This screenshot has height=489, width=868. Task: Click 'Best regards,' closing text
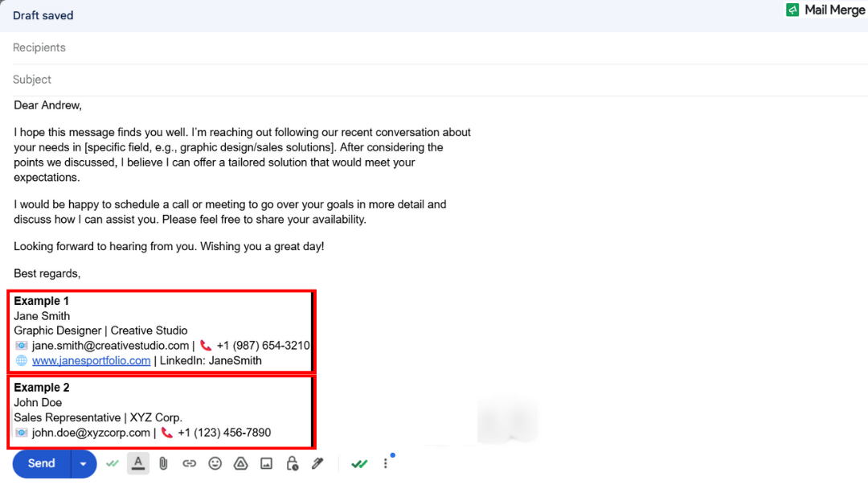[47, 273]
